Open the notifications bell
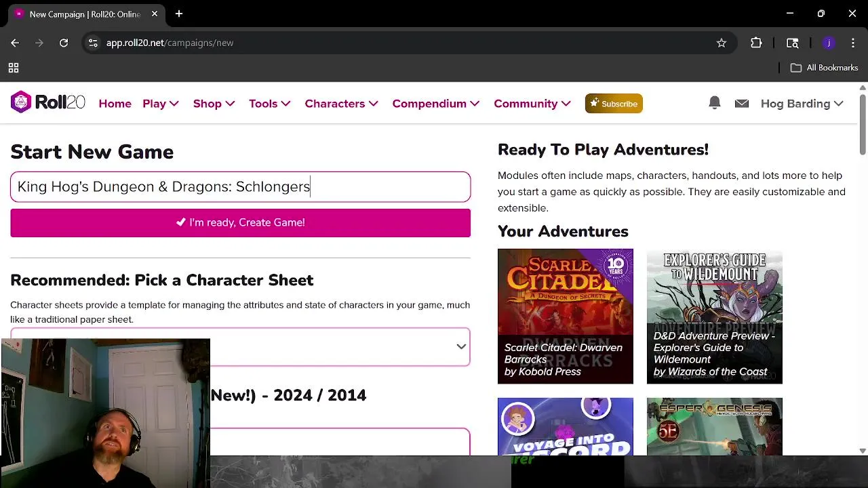 tap(714, 103)
